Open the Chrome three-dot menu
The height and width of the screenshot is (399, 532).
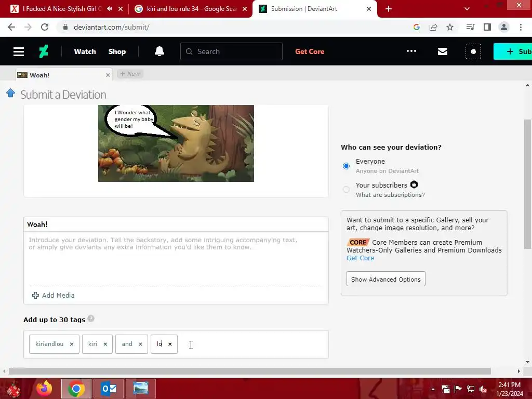tap(521, 27)
